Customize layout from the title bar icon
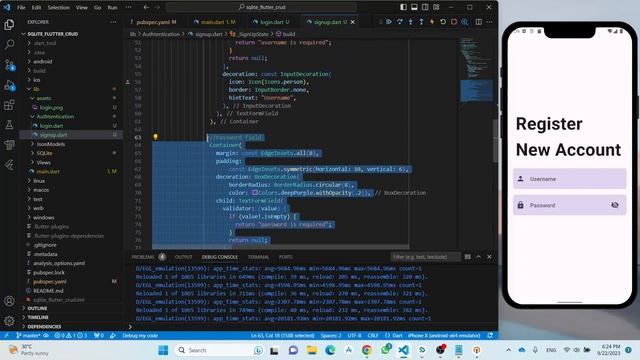The image size is (640, 360). (x=436, y=7)
